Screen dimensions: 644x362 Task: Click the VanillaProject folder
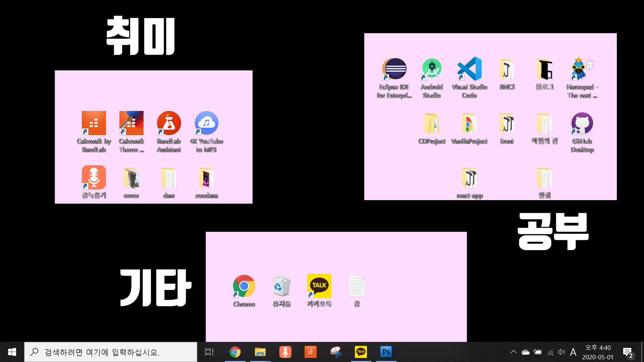pyautogui.click(x=469, y=124)
